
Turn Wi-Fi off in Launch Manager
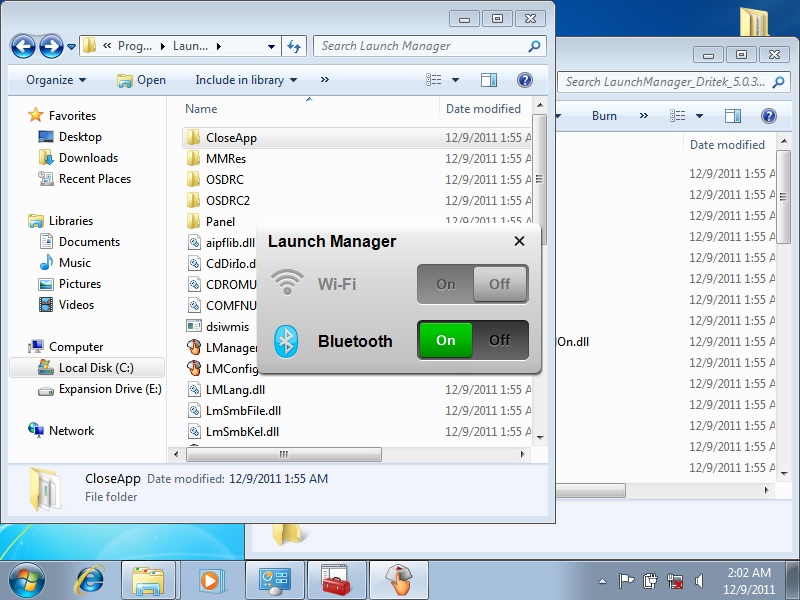(x=500, y=284)
